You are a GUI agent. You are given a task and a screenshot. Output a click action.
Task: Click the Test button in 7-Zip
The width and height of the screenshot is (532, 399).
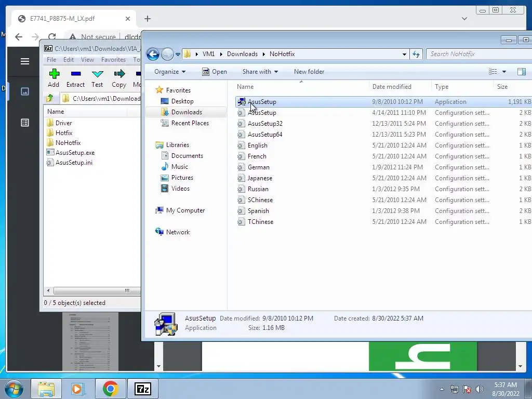pos(97,78)
